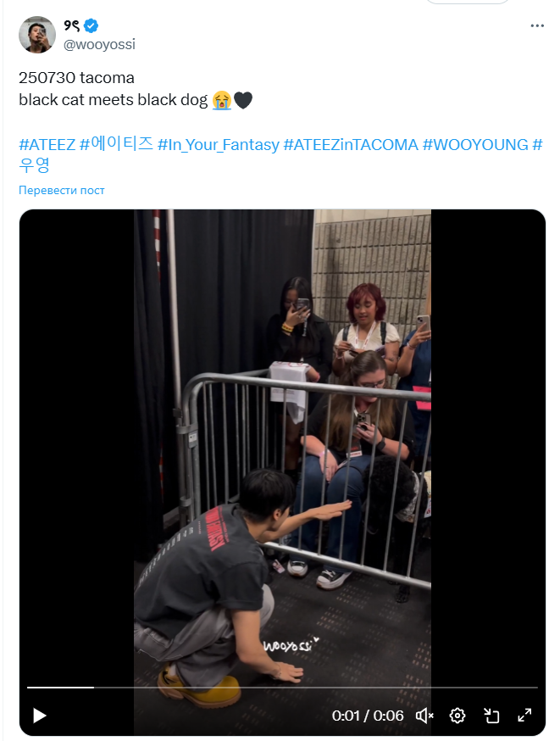Open the post's three-dot more menu

537,25
